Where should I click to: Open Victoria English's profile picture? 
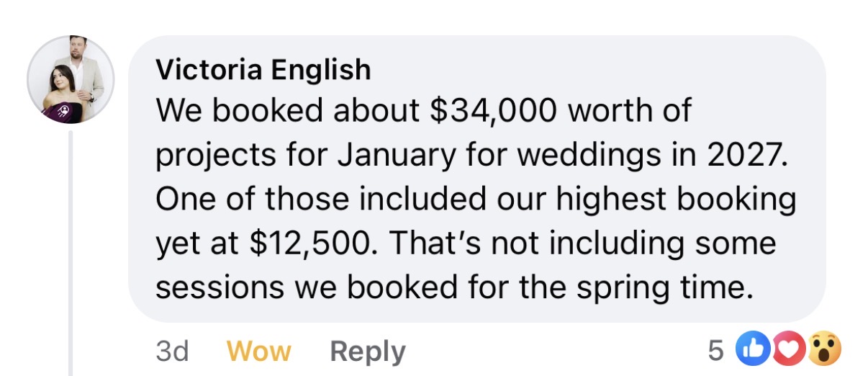click(71, 80)
